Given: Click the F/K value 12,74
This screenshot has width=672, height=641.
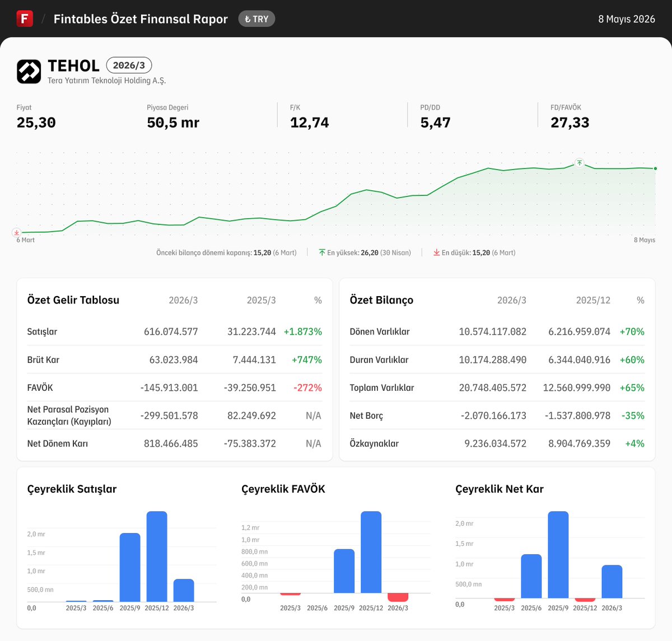Looking at the screenshot, I should [309, 123].
